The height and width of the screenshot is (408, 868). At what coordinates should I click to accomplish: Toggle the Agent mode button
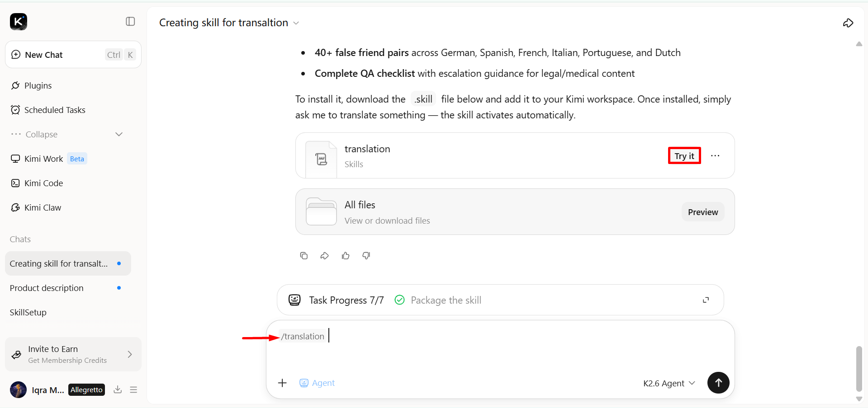coord(317,383)
